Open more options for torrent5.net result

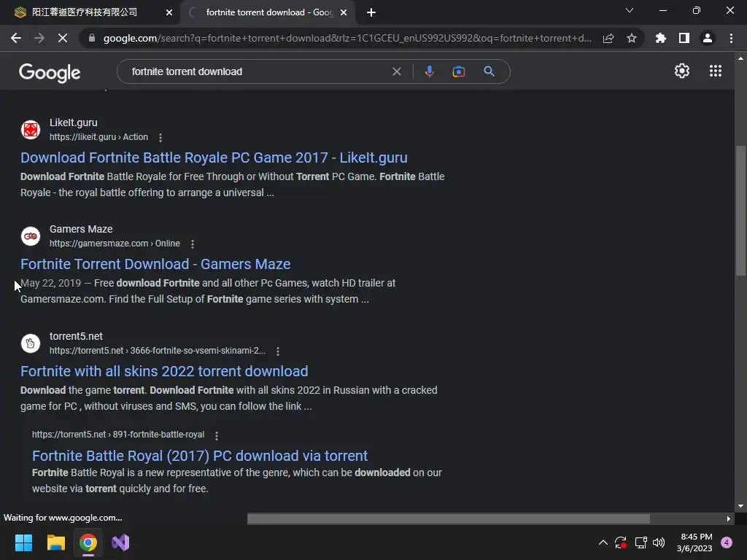click(278, 351)
